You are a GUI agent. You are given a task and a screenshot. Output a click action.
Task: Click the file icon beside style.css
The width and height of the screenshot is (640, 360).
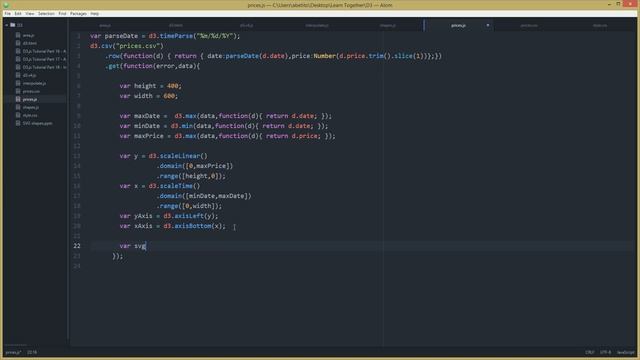pos(18,116)
